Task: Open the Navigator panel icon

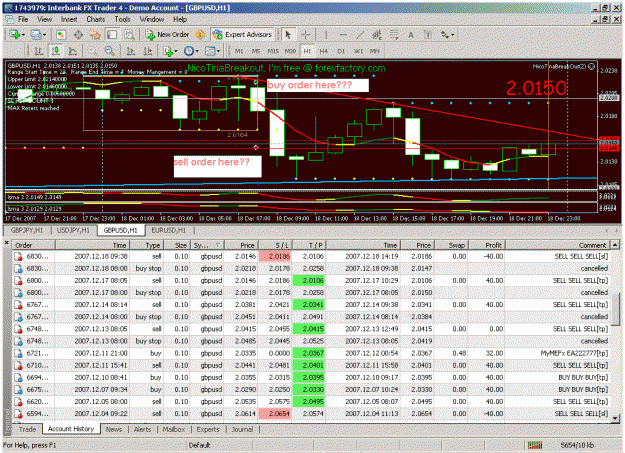Action: [95, 35]
